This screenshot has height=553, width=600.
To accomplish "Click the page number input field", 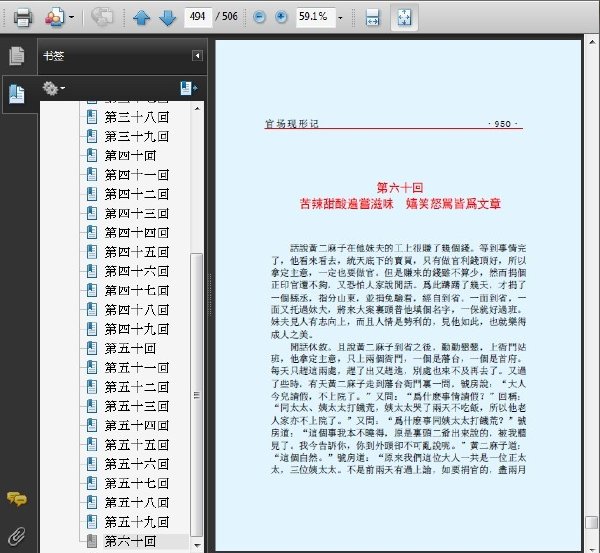I will (x=198, y=18).
